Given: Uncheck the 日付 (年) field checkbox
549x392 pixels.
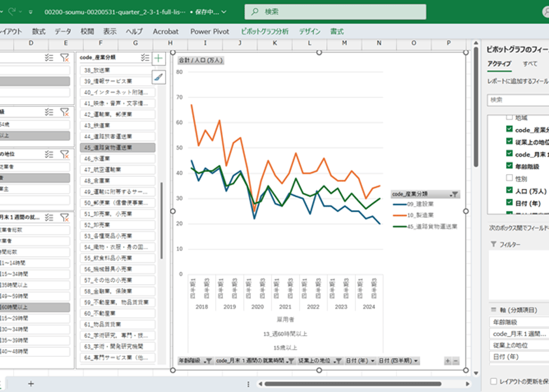Looking at the screenshot, I should [x=509, y=203].
